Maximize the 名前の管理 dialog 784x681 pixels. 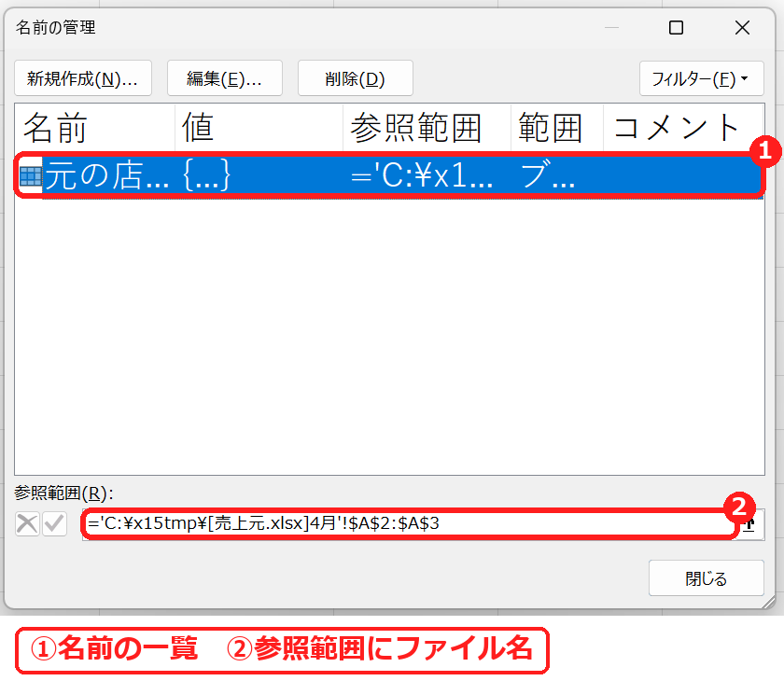point(676,27)
